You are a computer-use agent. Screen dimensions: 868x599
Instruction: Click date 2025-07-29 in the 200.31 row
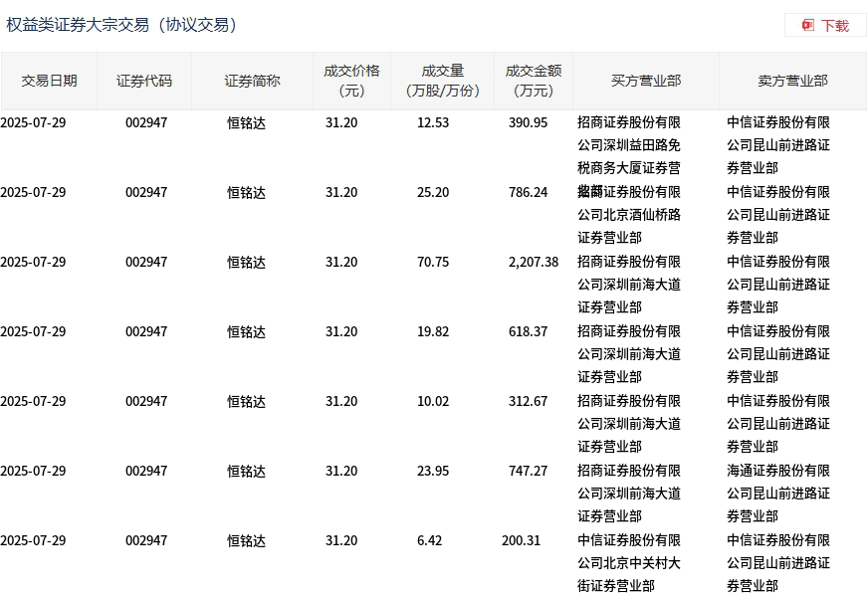(33, 540)
